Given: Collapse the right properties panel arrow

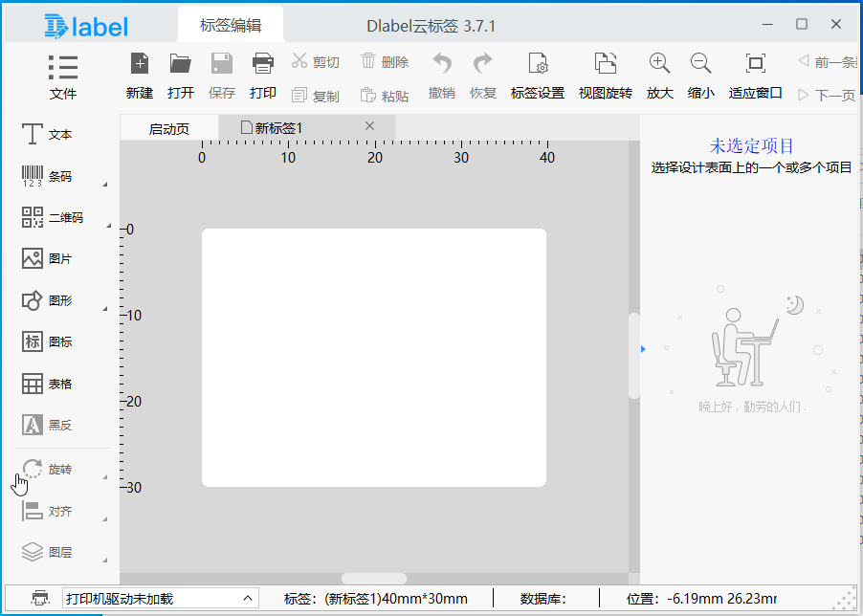Looking at the screenshot, I should point(643,349).
